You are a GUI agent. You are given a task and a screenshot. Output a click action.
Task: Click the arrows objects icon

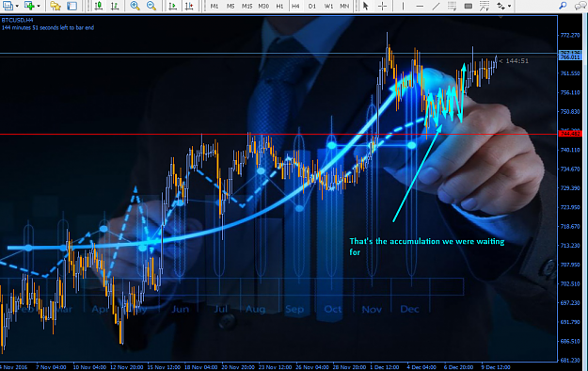(x=501, y=6)
